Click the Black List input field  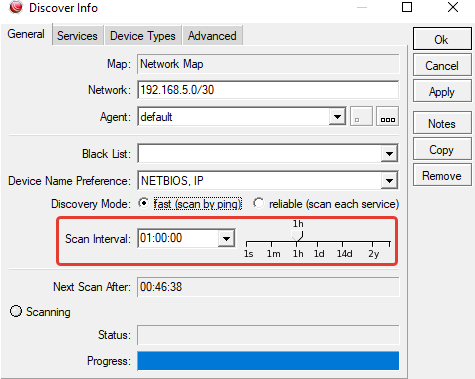click(x=259, y=154)
